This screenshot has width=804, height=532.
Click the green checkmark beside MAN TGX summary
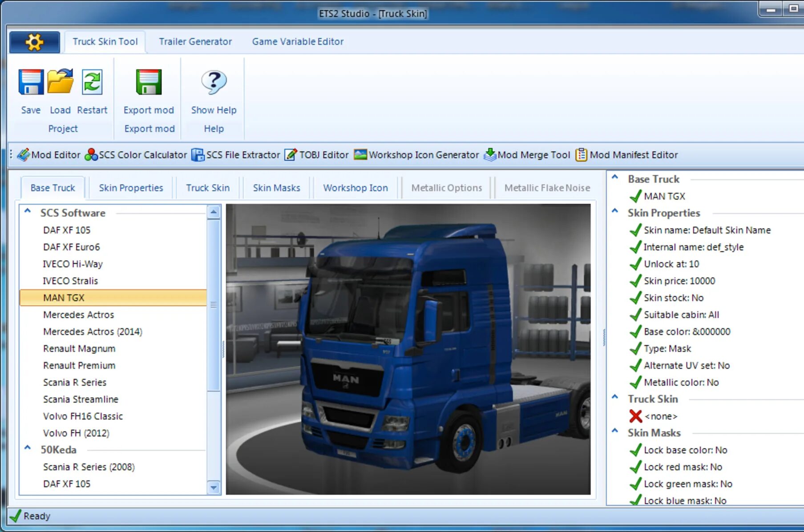[x=635, y=196]
